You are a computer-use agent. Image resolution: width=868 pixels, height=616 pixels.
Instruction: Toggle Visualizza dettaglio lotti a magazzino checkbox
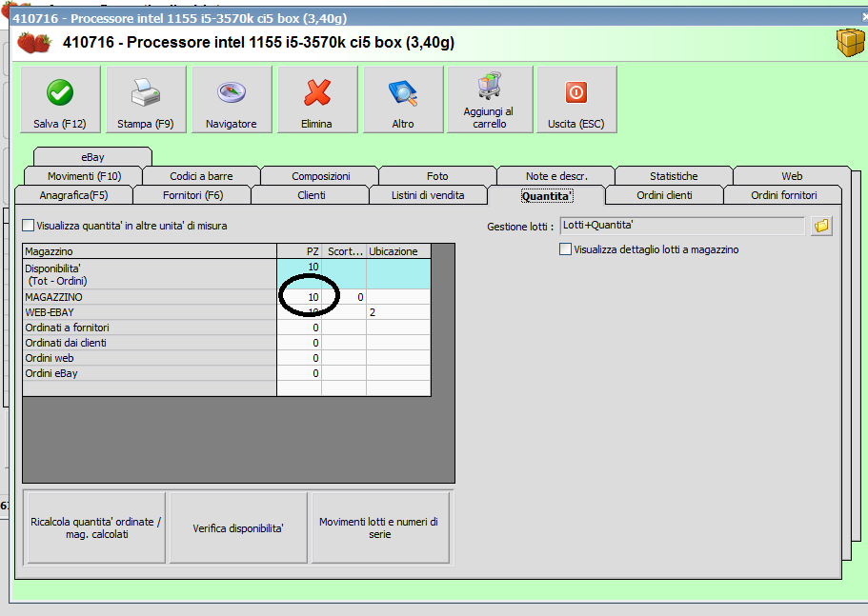(565, 249)
